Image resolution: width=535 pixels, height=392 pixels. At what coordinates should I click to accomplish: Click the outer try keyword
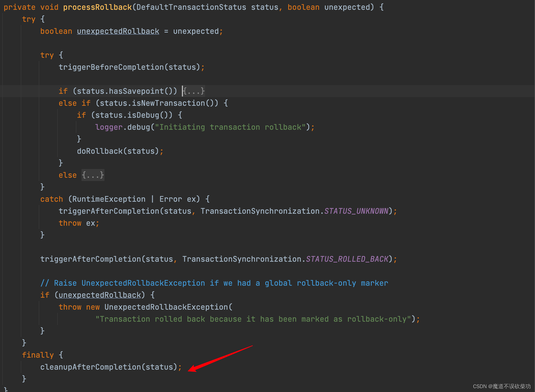pos(29,19)
